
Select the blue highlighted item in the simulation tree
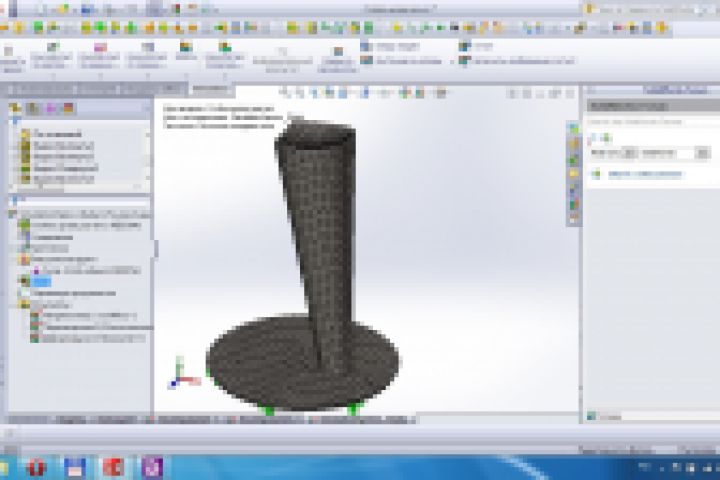pos(41,281)
